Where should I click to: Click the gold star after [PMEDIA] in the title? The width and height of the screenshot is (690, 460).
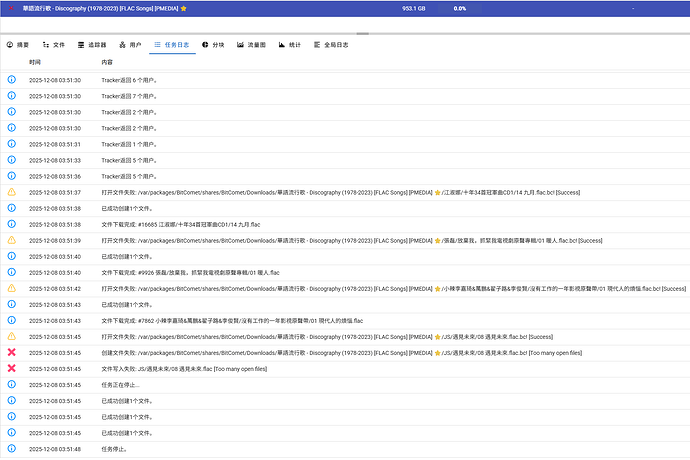(184, 8)
